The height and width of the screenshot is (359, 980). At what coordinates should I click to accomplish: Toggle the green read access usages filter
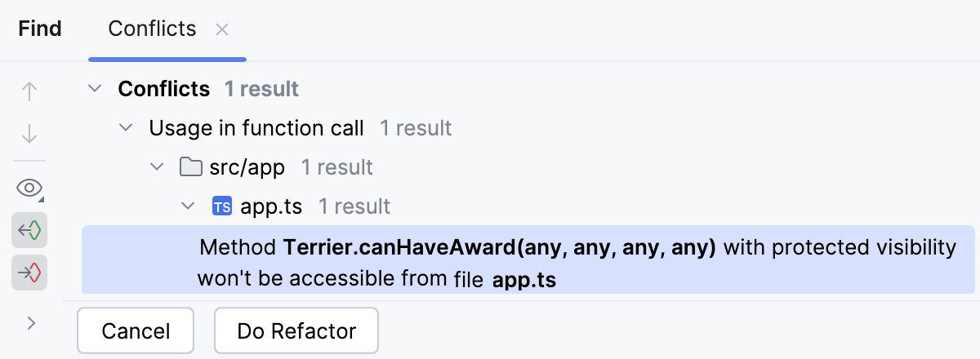click(x=29, y=231)
